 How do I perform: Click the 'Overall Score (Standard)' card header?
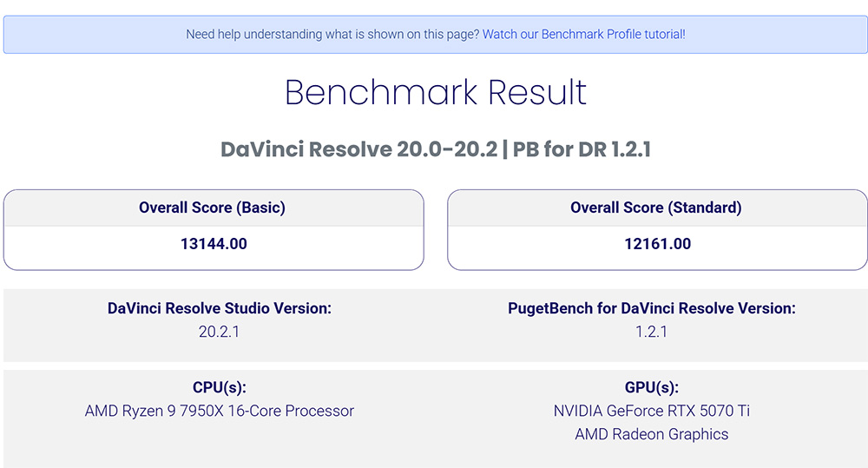click(x=656, y=208)
